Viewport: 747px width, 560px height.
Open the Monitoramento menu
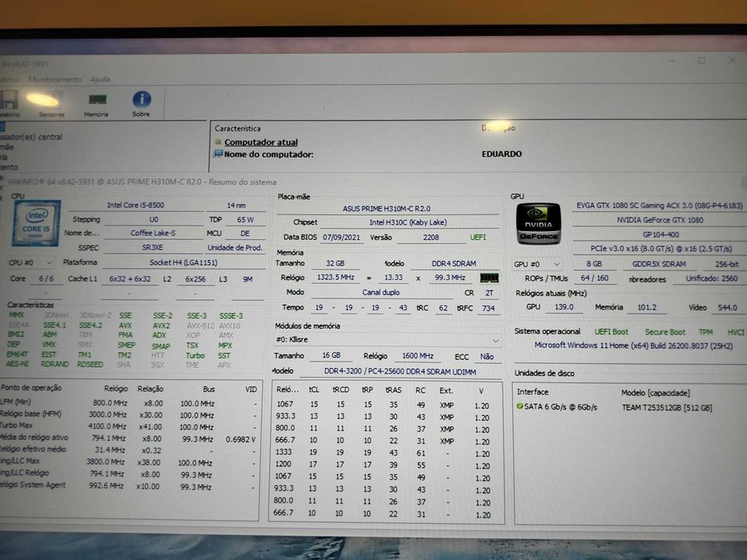[54, 79]
